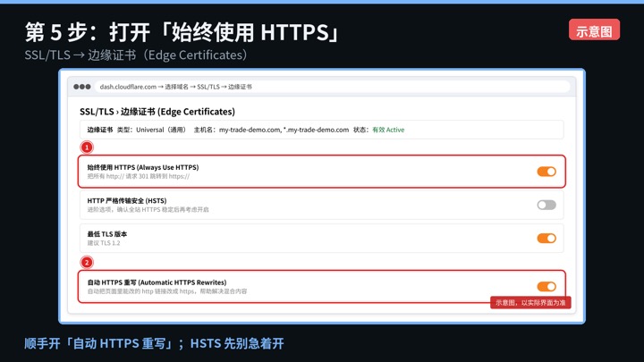Click the 301 redirect description text
Screen dimensions: 644x362
tap(139, 176)
